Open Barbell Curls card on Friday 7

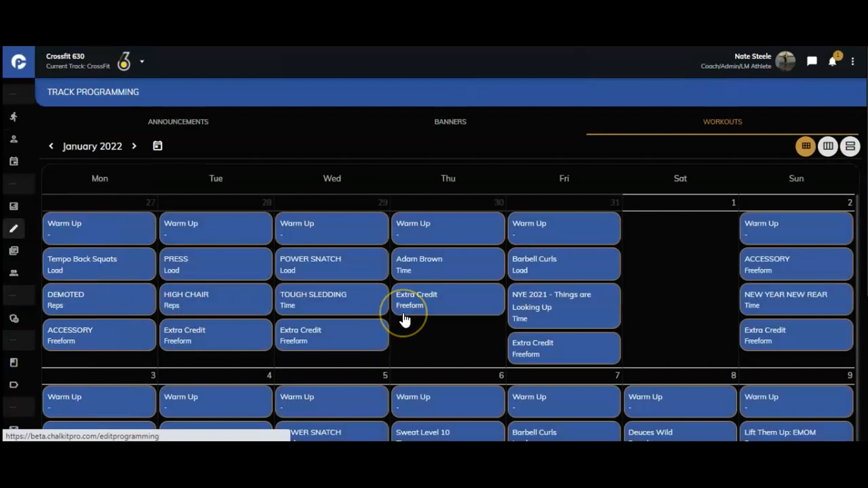pyautogui.click(x=564, y=432)
